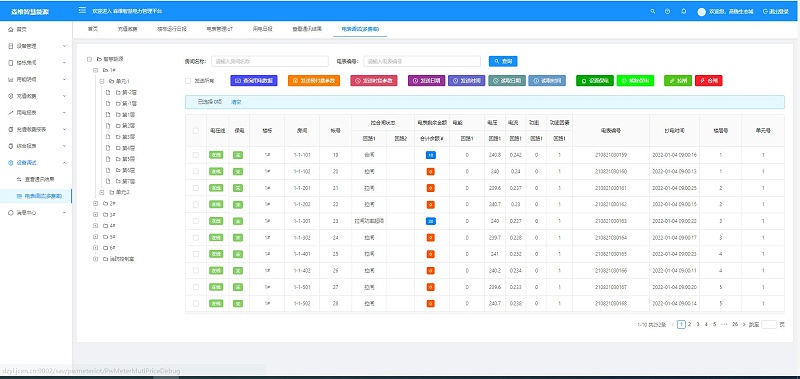800x379 pixels.
Task: Expand the 4# building tree node
Action: coord(95,225)
